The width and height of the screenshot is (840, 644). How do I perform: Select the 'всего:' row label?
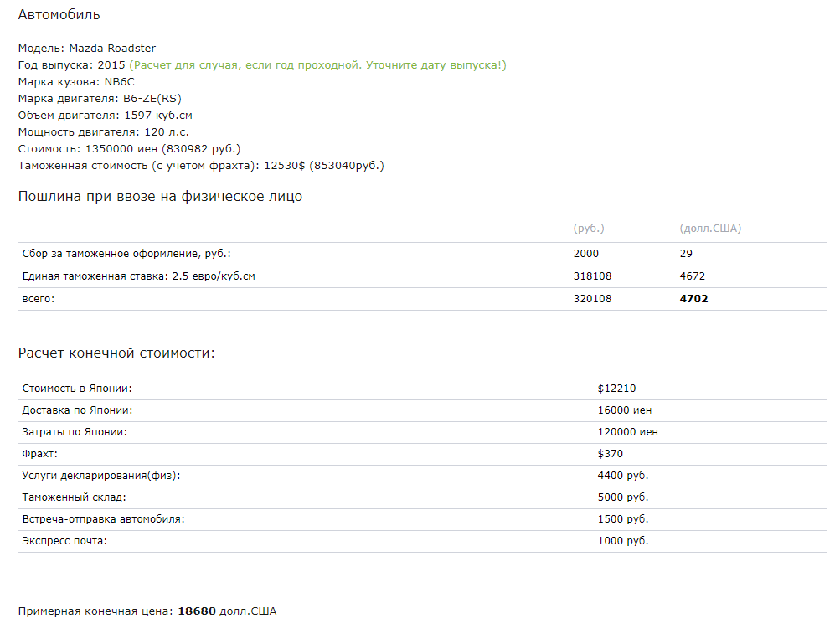38,299
